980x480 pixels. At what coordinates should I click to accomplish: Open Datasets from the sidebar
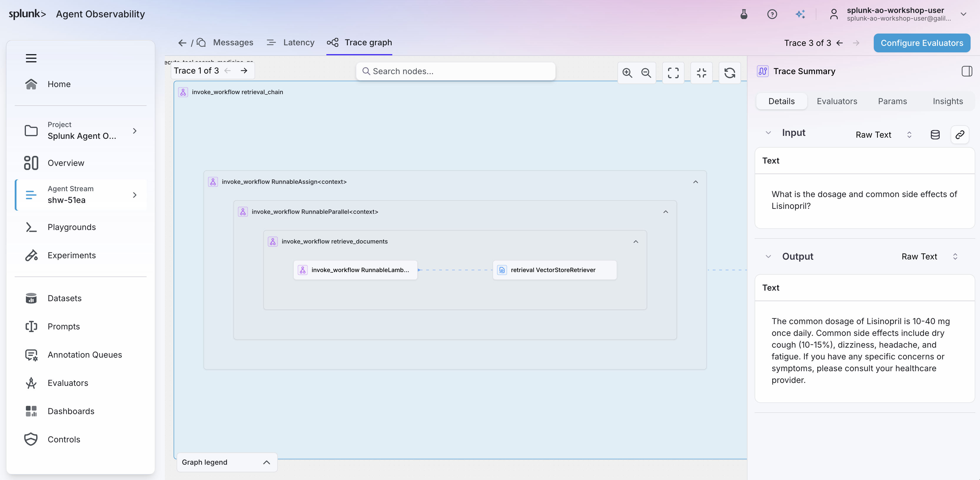pos(80,298)
